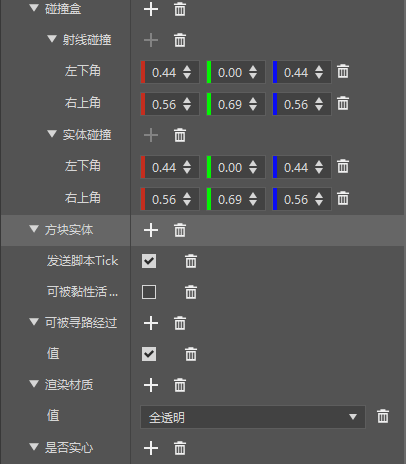
Task: Collapse the 渲染材质 section
Action: (34, 384)
